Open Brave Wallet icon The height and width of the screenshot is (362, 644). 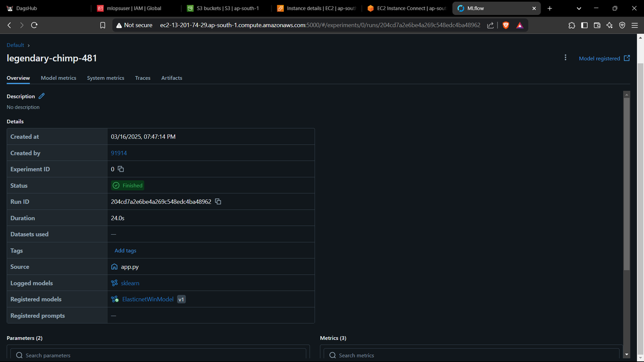(597, 25)
